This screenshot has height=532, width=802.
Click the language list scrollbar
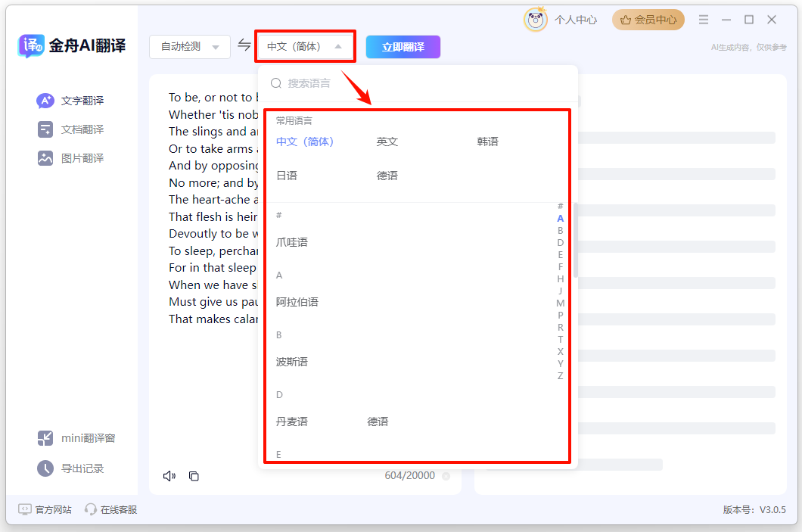click(575, 241)
